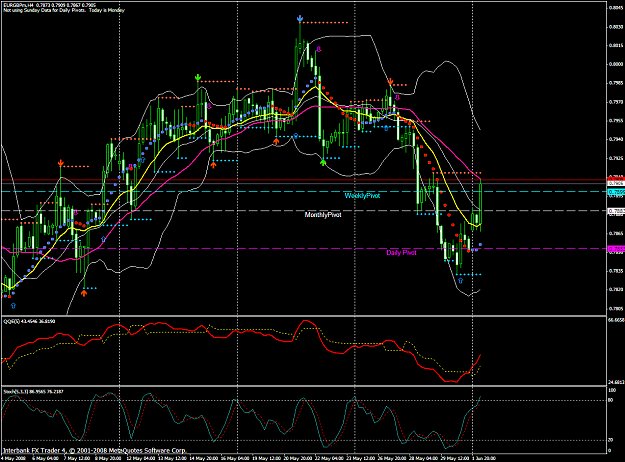Click the 0.7985 price axis label
This screenshot has height=462, width=625.
[616, 83]
